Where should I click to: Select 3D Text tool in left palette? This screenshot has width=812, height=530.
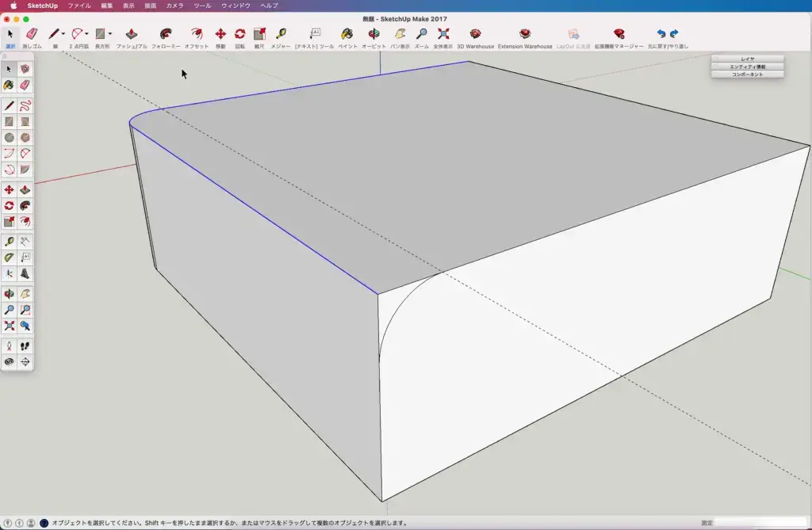click(x=25, y=274)
